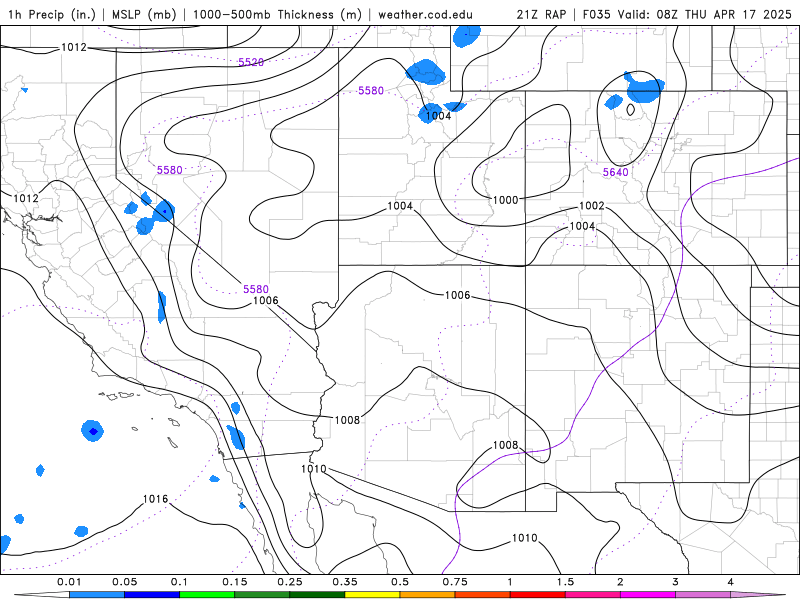Click the purple 5640 thickness label
Viewport: 800px width, 600px height.
pyautogui.click(x=615, y=172)
